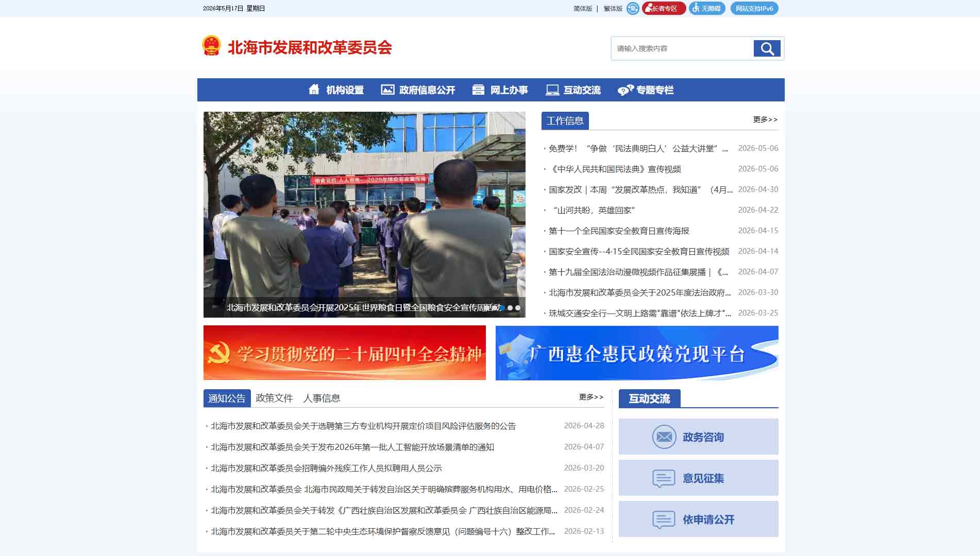Click the printer icon beside 网上办事
This screenshot has height=556, width=980.
click(478, 90)
